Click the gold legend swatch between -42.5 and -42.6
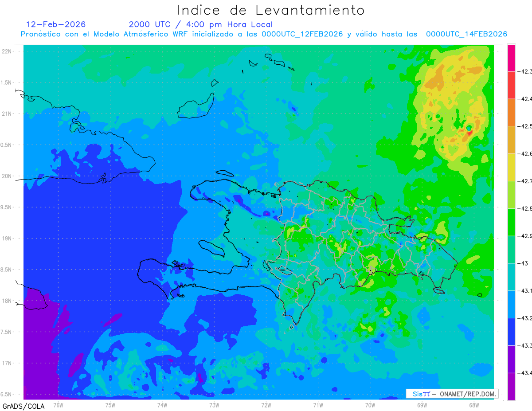 511,140
